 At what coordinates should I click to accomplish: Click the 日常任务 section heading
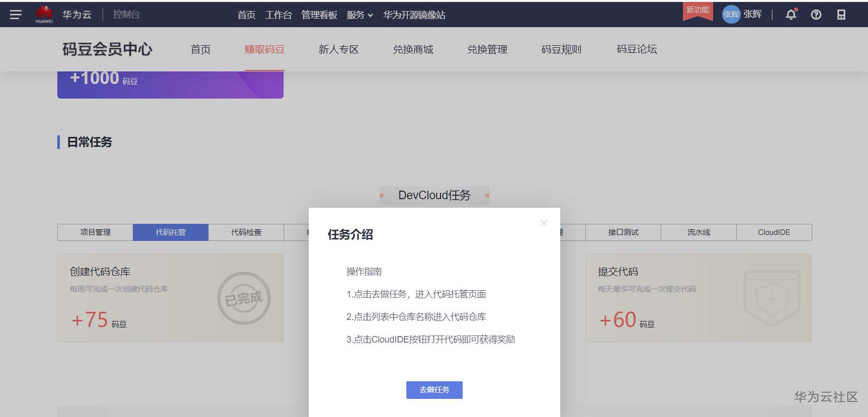90,142
